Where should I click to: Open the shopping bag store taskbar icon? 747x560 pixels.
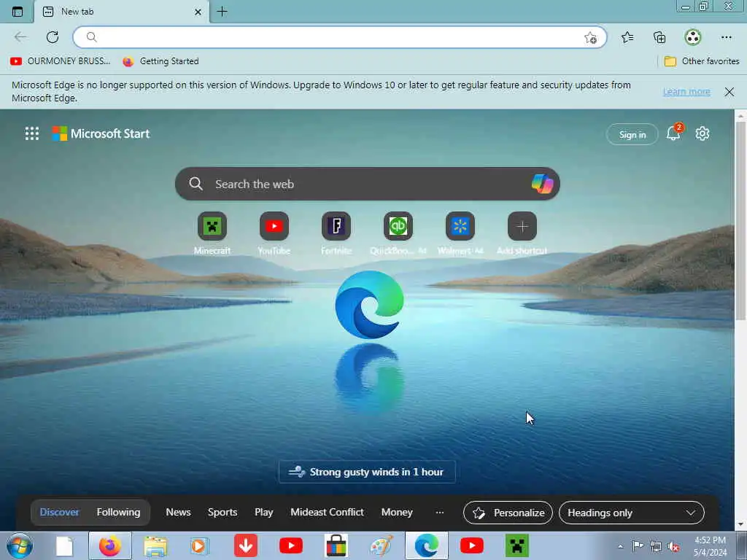pos(336,545)
